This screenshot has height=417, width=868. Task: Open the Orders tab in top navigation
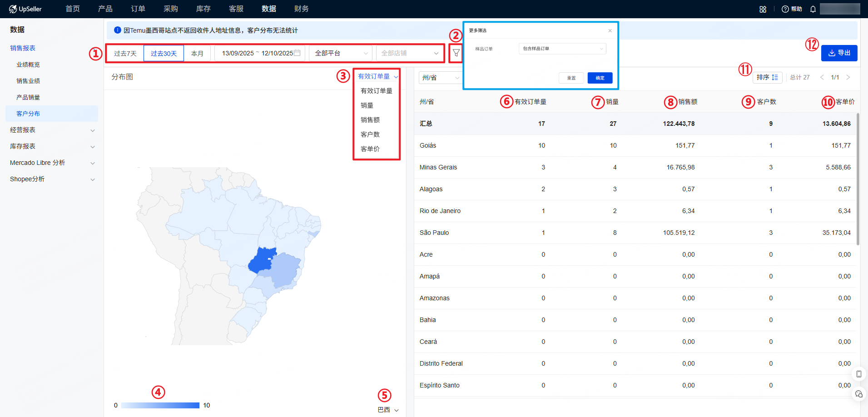pyautogui.click(x=138, y=9)
